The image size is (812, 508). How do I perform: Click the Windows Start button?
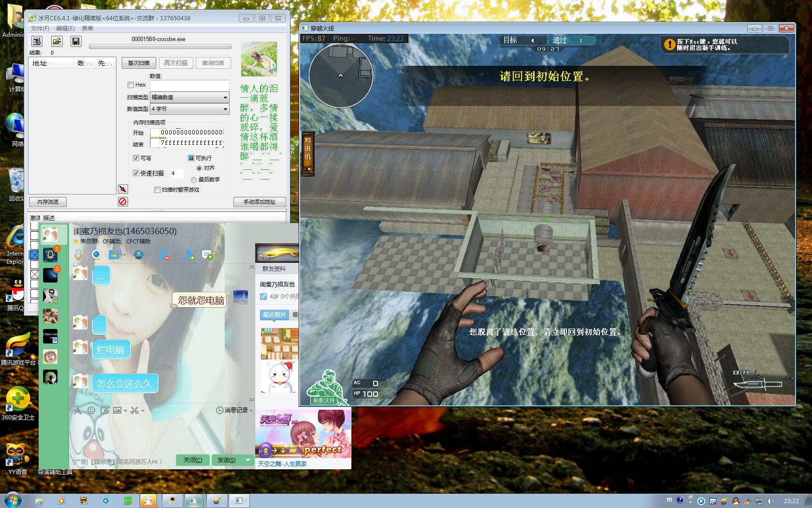pyautogui.click(x=12, y=500)
